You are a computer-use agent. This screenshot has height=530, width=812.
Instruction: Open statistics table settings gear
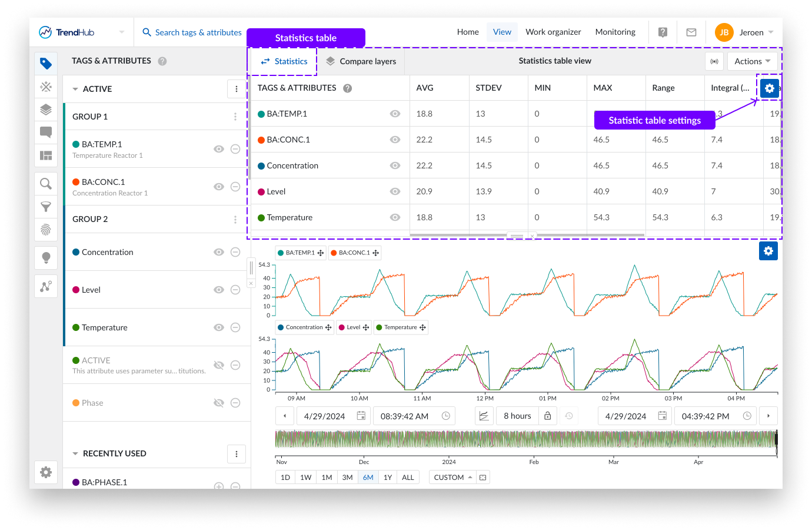[x=769, y=88]
